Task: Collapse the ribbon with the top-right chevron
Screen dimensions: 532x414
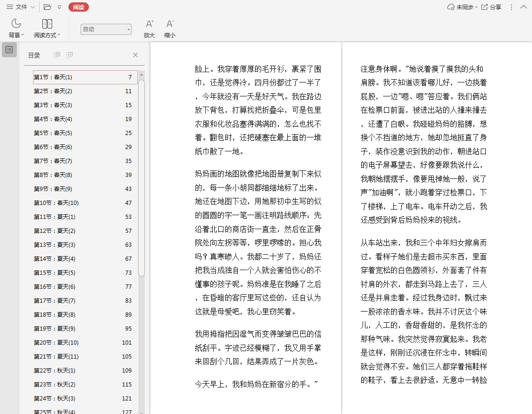Action: point(524,7)
